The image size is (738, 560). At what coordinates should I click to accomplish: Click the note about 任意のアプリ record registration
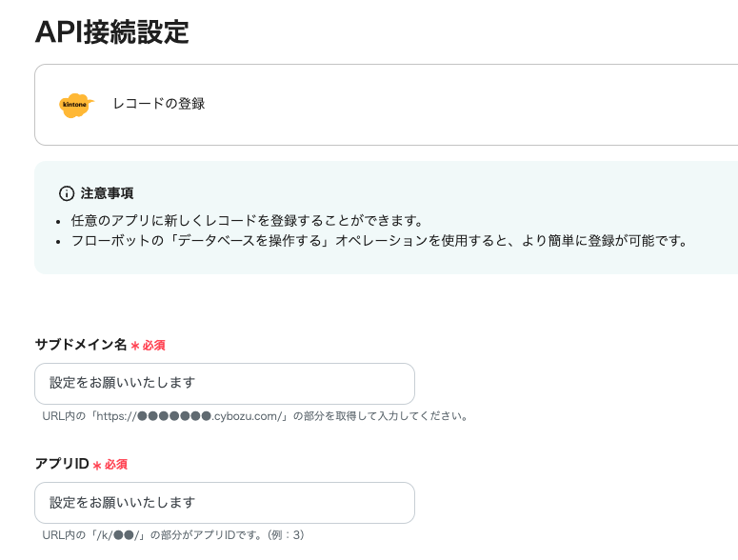(x=247, y=220)
